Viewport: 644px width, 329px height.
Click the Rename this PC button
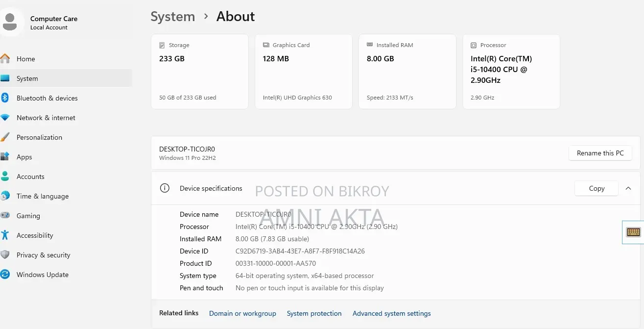pyautogui.click(x=600, y=153)
